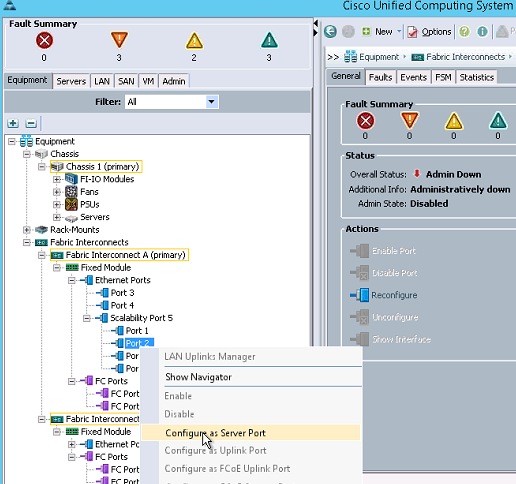Click the Unconfigure action link
516x484 pixels.
click(x=395, y=317)
